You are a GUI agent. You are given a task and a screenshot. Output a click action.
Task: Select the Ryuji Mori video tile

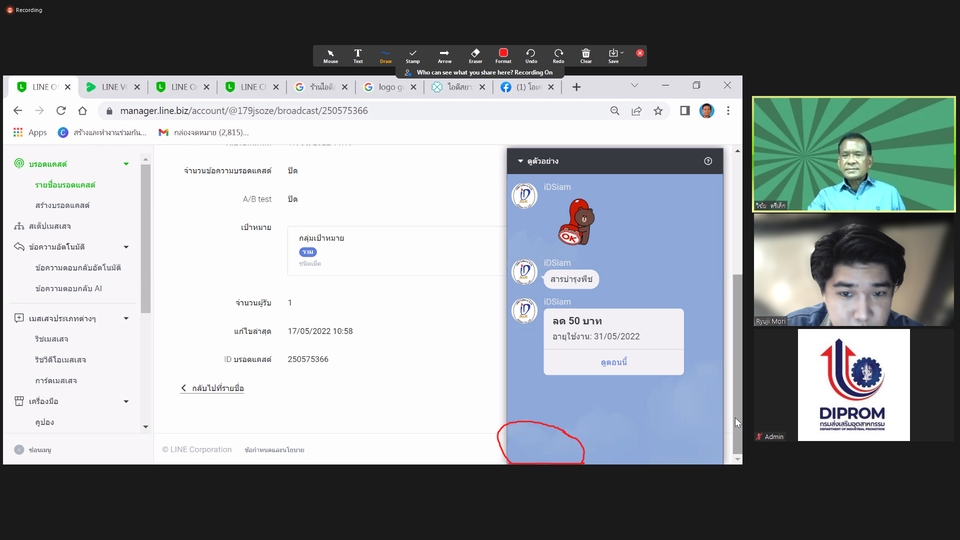pos(853,270)
